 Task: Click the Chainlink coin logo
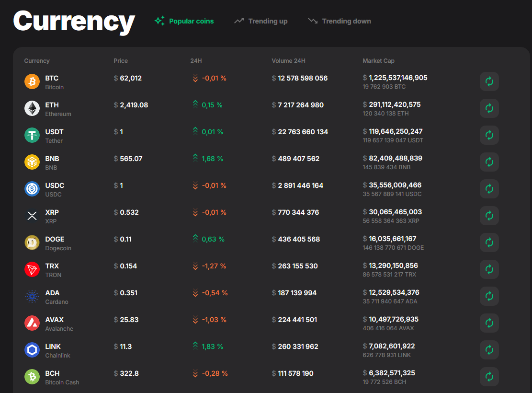click(x=32, y=350)
